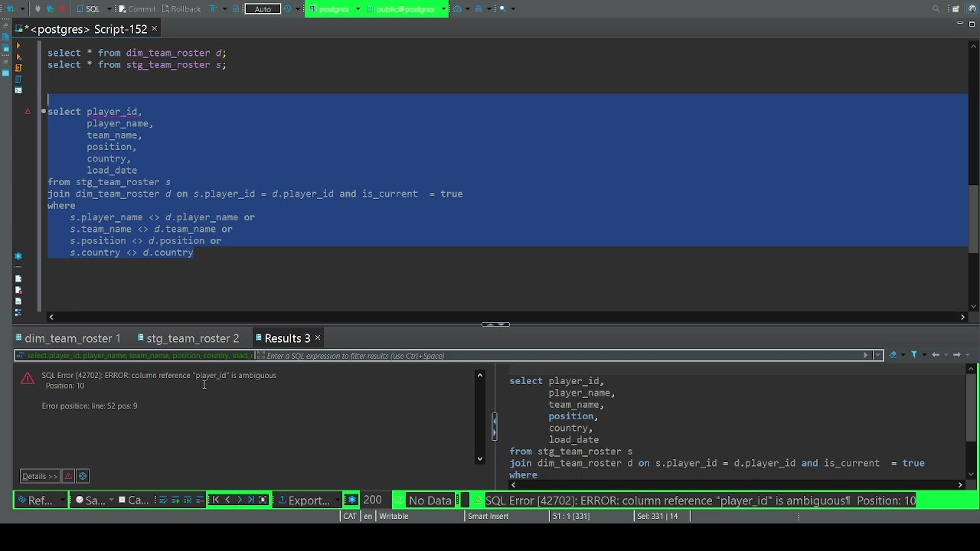980x551 pixels.
Task: Click the add row icon in results toolbar
Action: coord(175,500)
